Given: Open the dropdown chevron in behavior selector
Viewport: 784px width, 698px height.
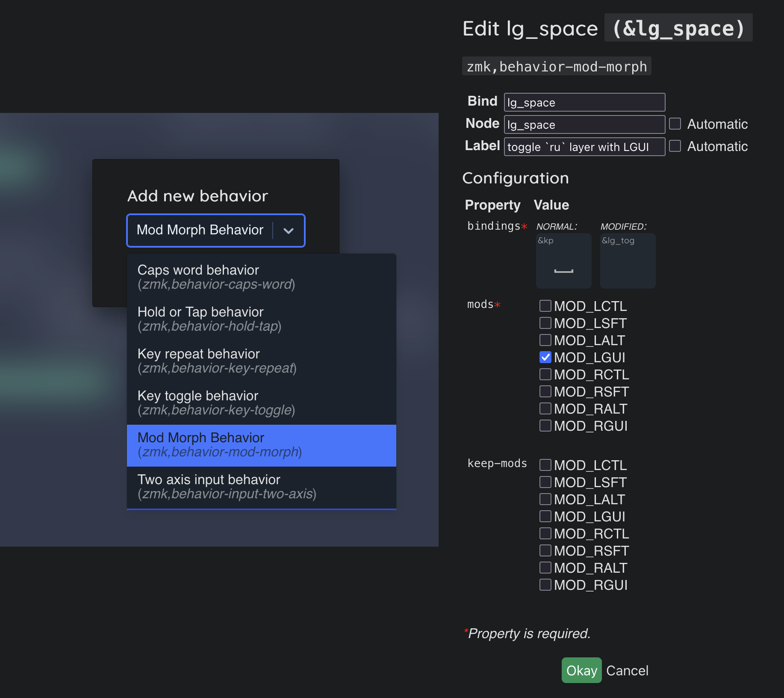Looking at the screenshot, I should [289, 231].
